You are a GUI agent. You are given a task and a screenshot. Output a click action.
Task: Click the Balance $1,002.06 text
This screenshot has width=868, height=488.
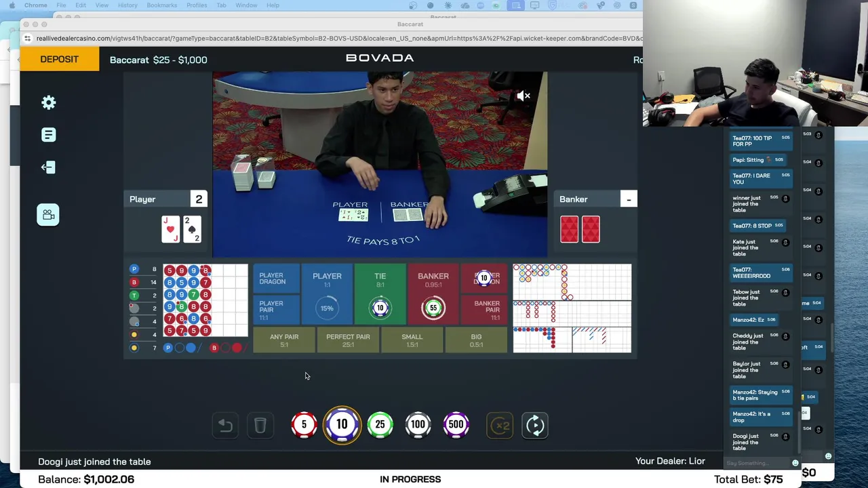click(x=86, y=479)
